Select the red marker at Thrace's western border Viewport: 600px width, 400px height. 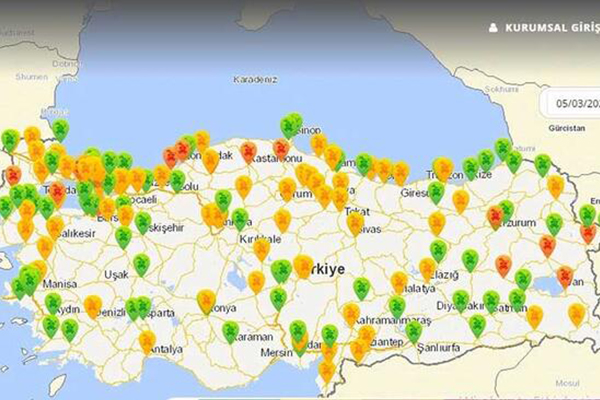pyautogui.click(x=13, y=176)
